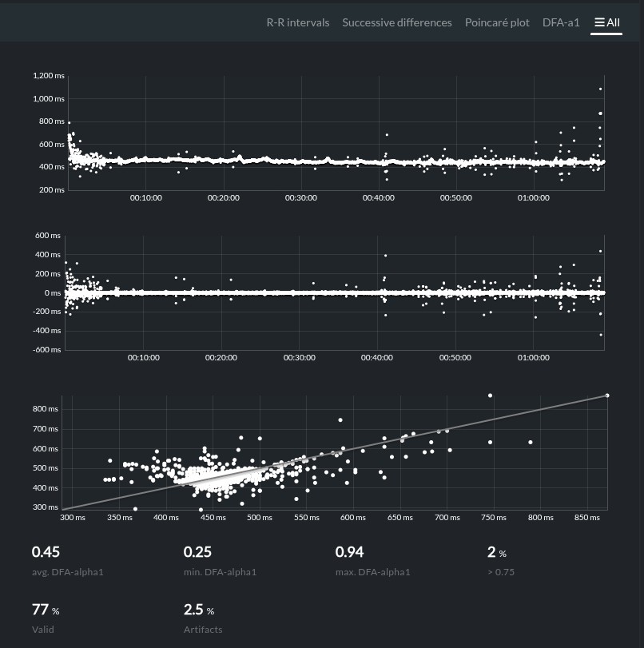Click the '1,200 ms' axis label
Image resolution: width=644 pixels, height=648 pixels.
coord(49,76)
